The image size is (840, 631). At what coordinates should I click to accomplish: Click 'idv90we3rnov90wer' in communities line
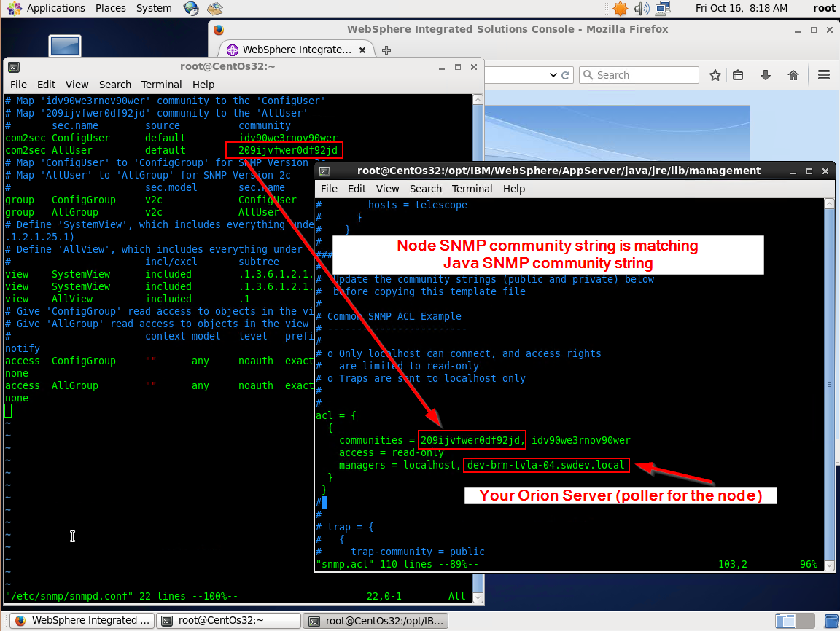pyautogui.click(x=580, y=441)
